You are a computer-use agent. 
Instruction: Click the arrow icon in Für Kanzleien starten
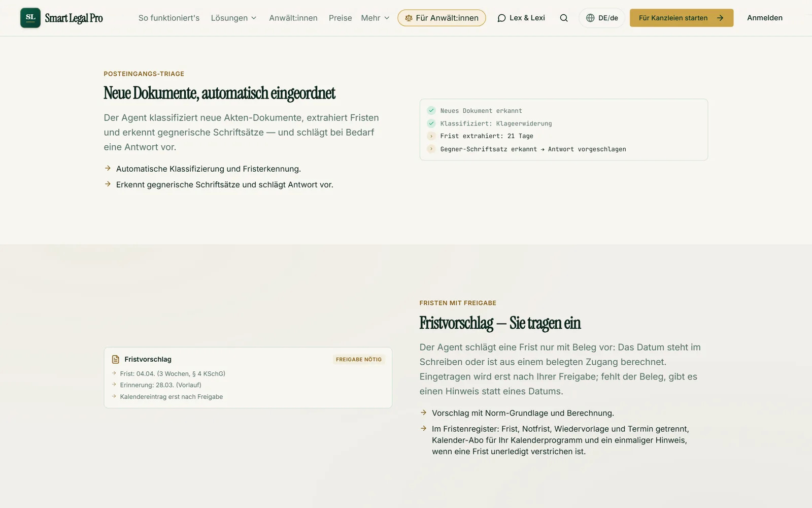click(x=720, y=18)
